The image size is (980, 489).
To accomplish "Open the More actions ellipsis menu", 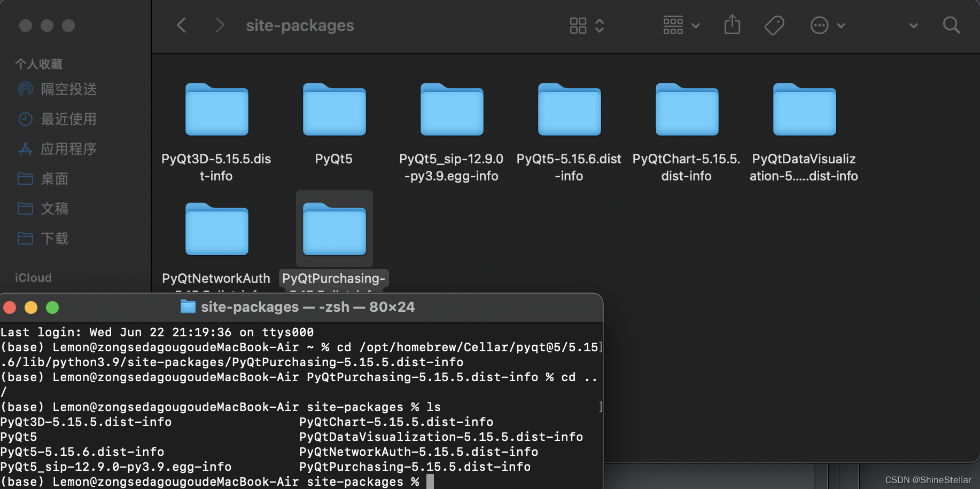I will [x=827, y=25].
